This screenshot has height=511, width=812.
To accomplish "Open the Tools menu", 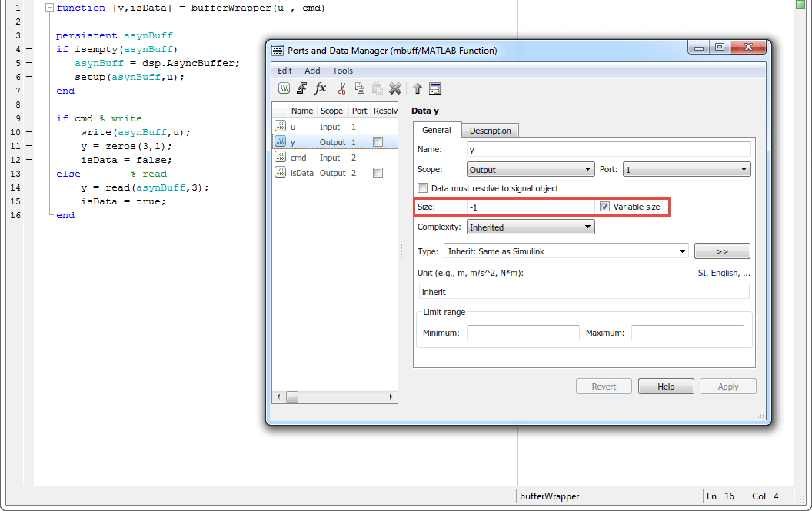I will tap(343, 71).
